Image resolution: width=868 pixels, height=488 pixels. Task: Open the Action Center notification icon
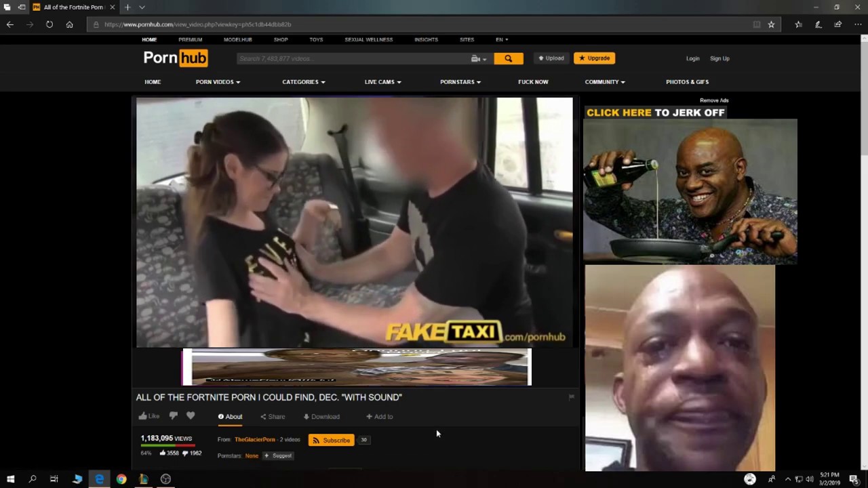pos(854,479)
